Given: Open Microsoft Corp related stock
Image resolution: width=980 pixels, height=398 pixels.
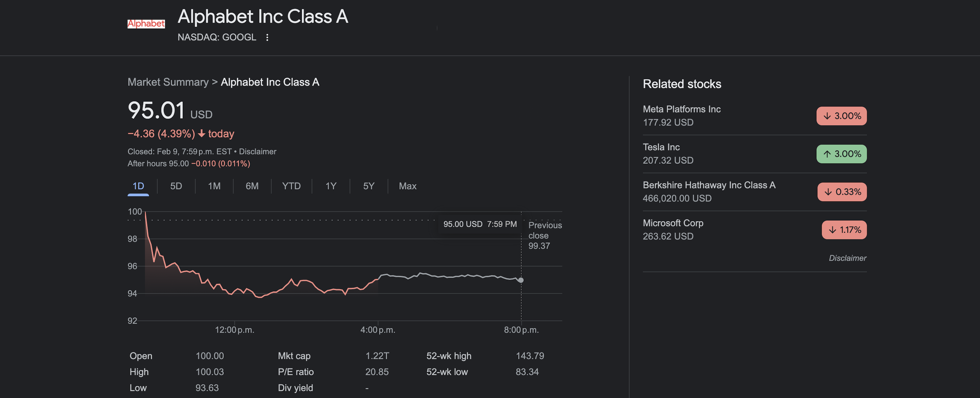Looking at the screenshot, I should click(x=754, y=230).
